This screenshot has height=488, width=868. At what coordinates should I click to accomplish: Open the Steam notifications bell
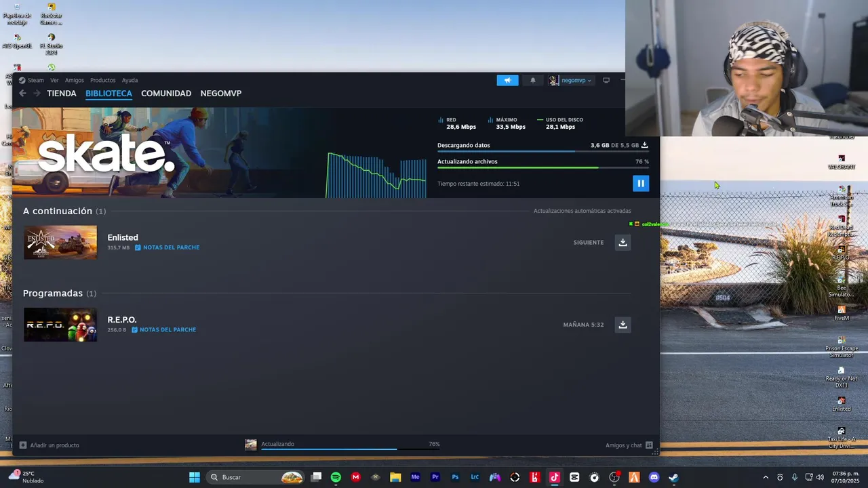point(532,80)
